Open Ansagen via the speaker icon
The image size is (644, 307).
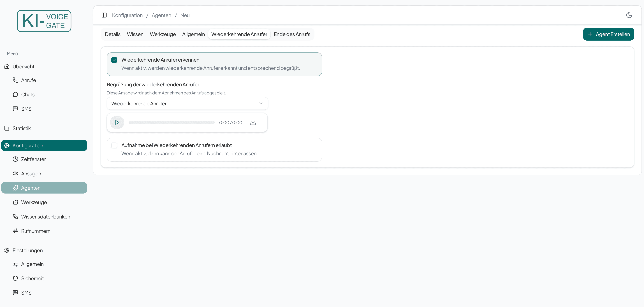pyautogui.click(x=15, y=173)
